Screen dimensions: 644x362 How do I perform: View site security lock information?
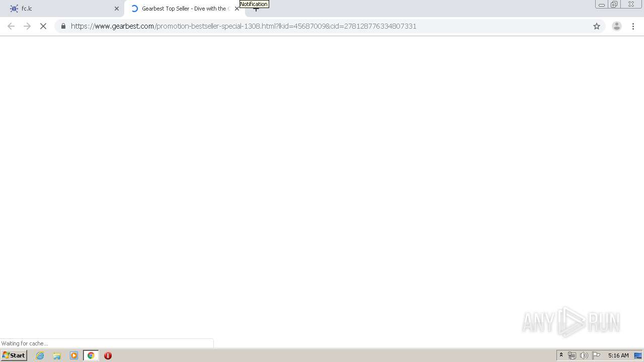click(x=63, y=26)
